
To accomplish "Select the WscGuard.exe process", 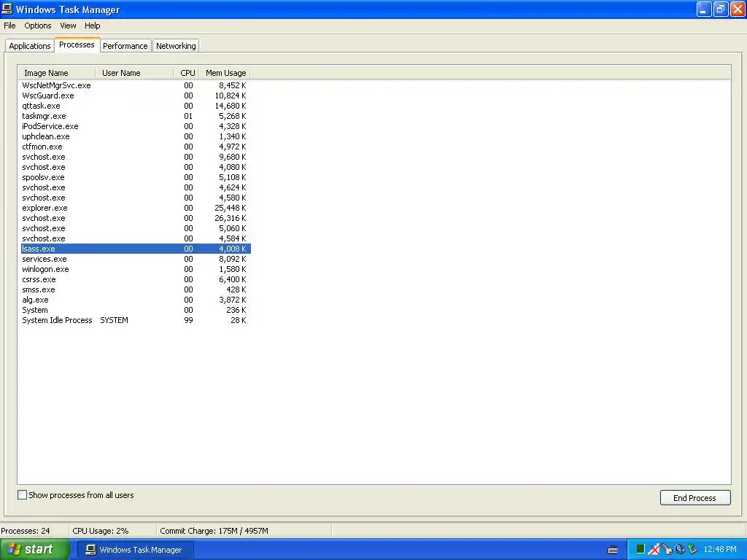I will pyautogui.click(x=135, y=96).
